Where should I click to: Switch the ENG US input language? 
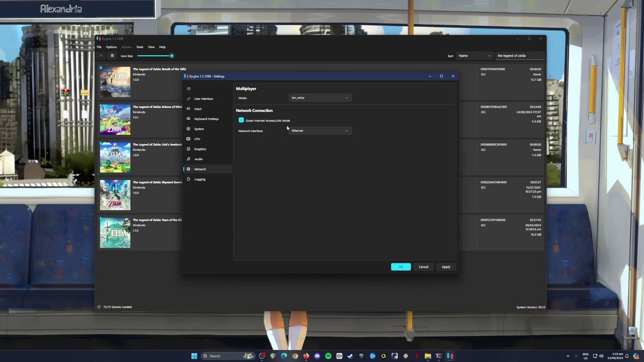585,356
